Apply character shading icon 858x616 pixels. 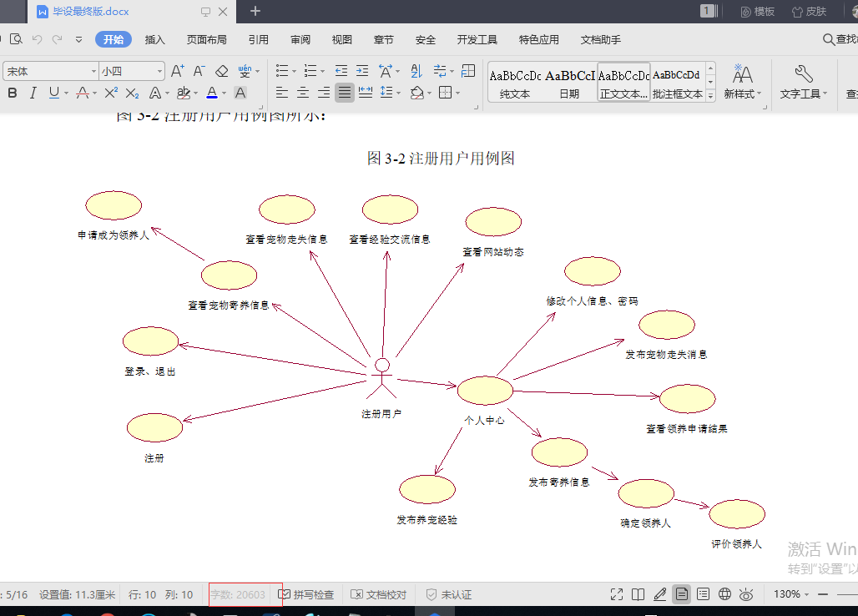tap(240, 93)
